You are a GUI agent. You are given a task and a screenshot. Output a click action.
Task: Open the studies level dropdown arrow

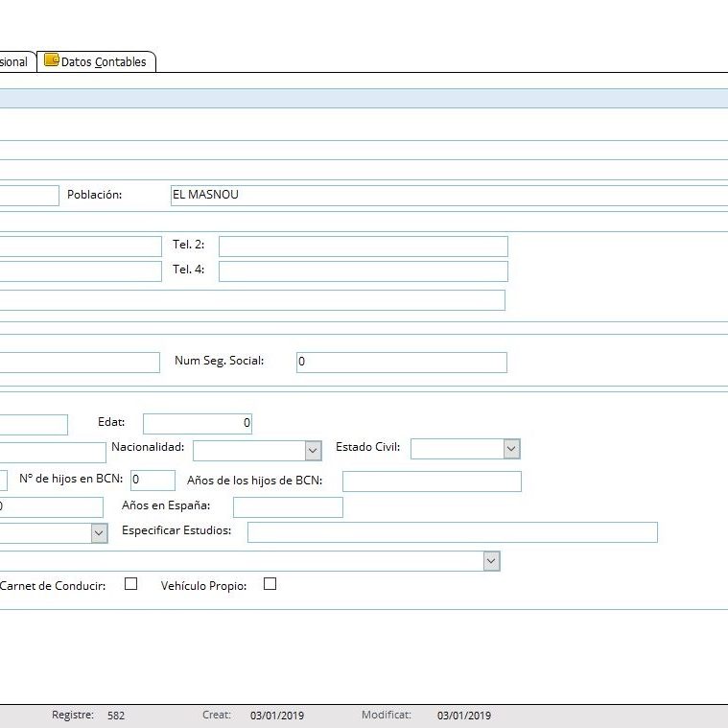pos(99,532)
